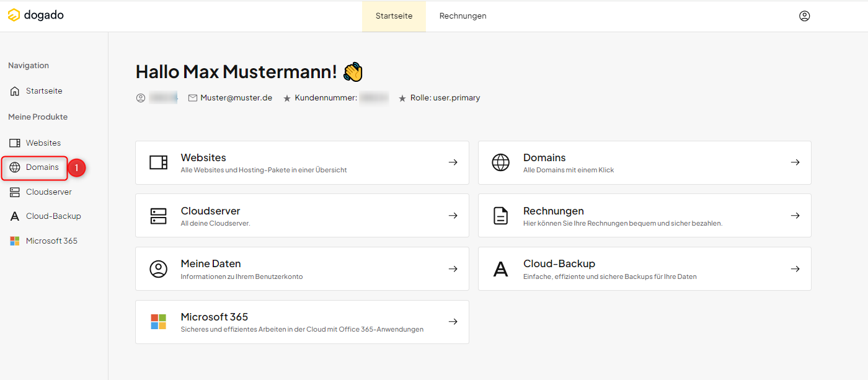Click the Cloud-Backup icon in sidebar
This screenshot has width=868, height=380.
click(14, 216)
